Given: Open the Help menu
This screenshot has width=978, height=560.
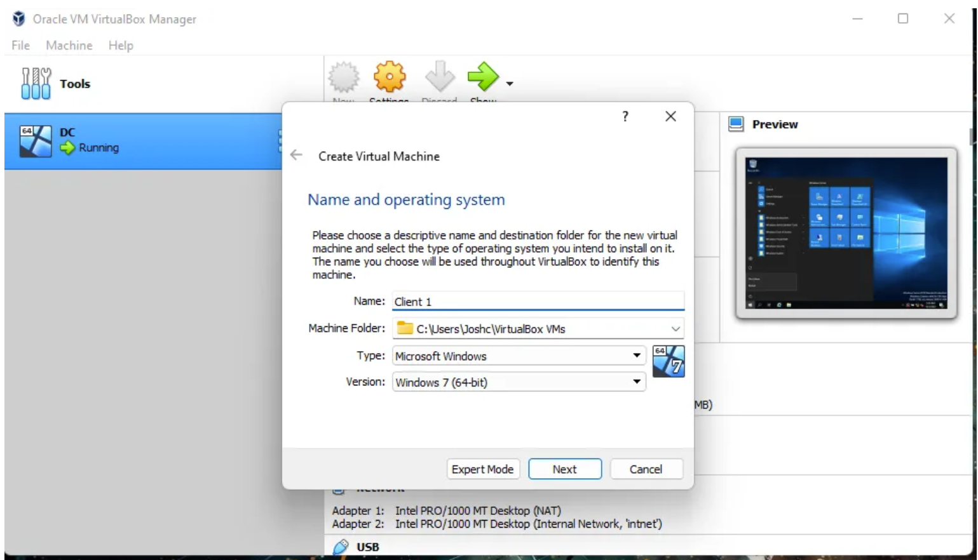Looking at the screenshot, I should pyautogui.click(x=121, y=45).
